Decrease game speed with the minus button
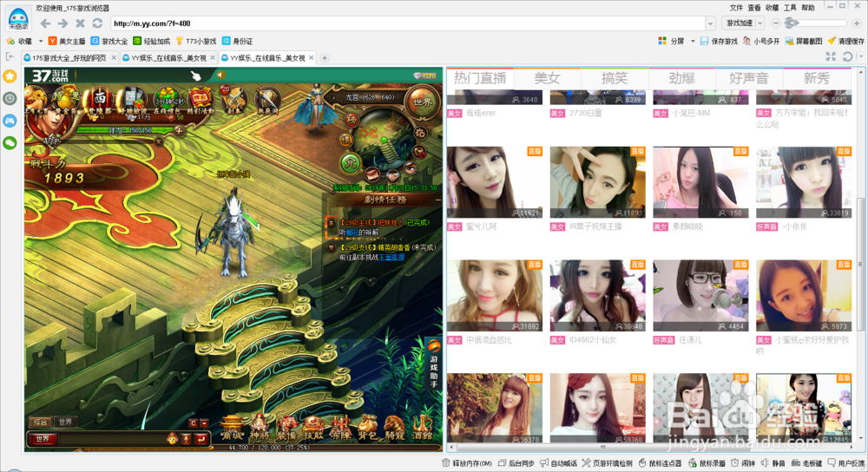This screenshot has height=472, width=868. tap(775, 23)
